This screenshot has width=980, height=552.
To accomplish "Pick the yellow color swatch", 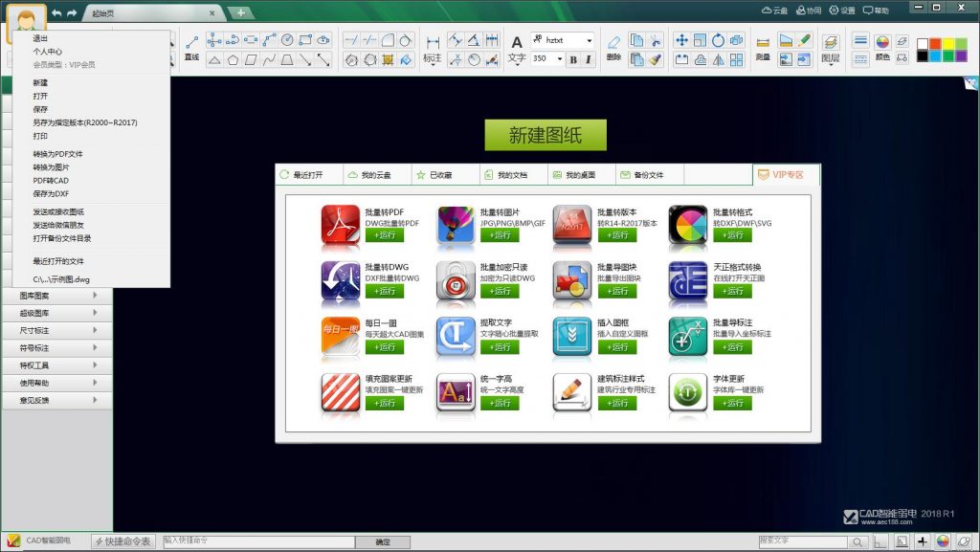I will pos(947,43).
